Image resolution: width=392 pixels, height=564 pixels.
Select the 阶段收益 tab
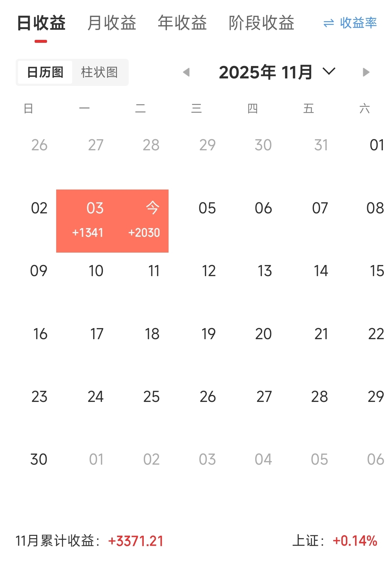coord(261,23)
